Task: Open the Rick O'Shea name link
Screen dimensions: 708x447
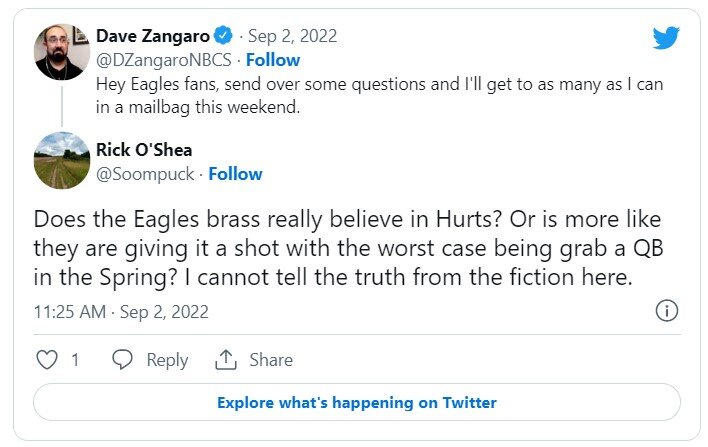Action: click(144, 150)
